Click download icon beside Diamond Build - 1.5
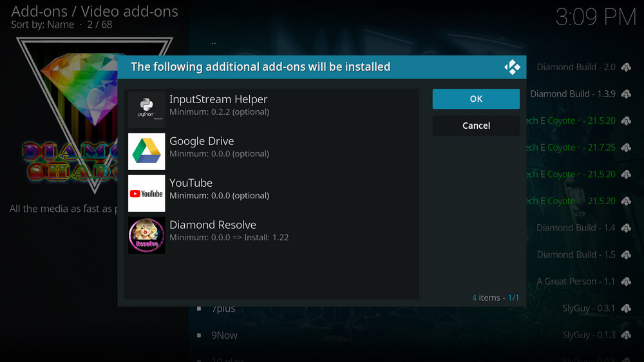Viewport: 644px width, 362px height. tap(626, 255)
